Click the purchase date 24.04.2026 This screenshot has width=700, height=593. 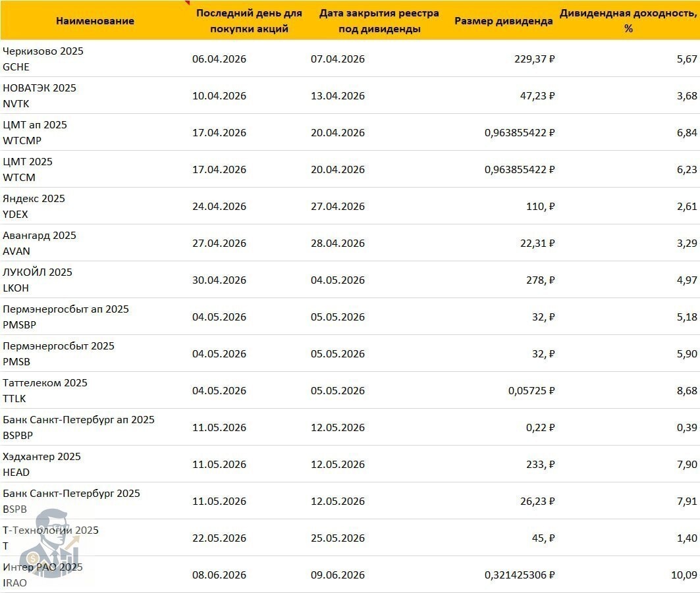click(x=219, y=207)
